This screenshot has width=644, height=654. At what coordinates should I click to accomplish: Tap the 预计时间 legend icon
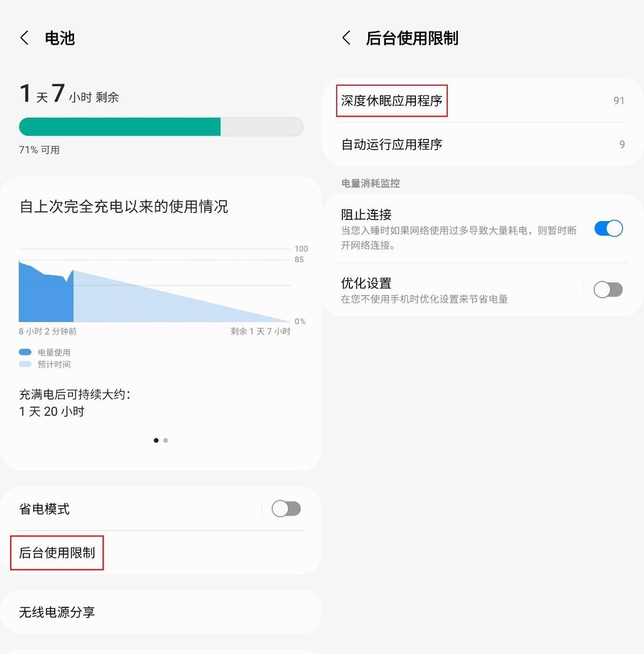click(25, 364)
